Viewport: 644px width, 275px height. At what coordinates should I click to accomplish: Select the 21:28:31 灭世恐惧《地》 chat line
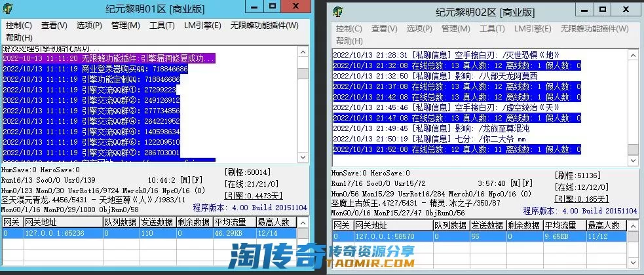446,55
